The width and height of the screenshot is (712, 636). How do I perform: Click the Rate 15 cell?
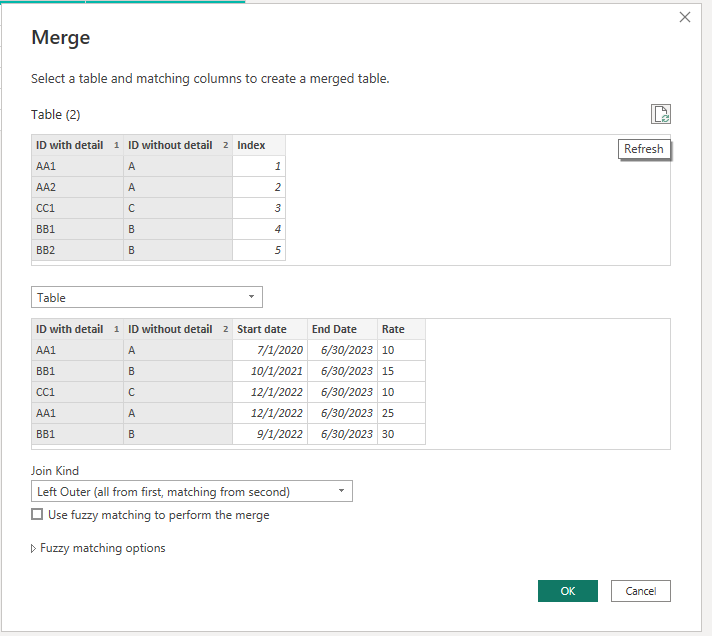[401, 371]
